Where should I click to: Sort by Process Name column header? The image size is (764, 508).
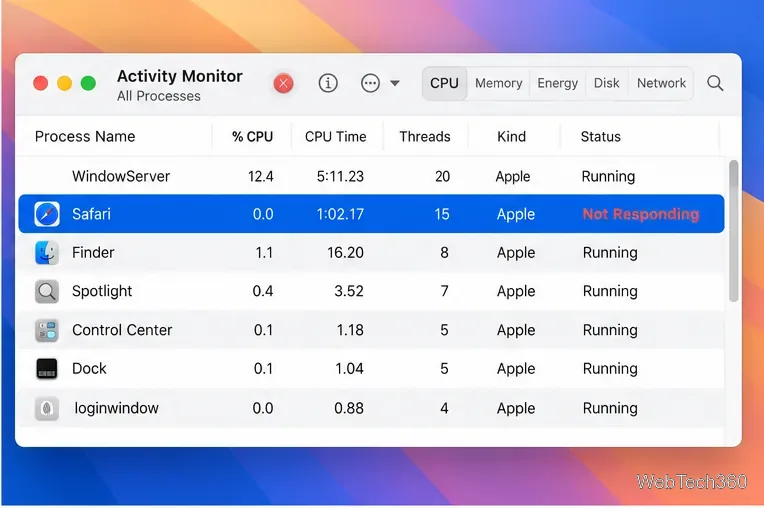pos(85,136)
